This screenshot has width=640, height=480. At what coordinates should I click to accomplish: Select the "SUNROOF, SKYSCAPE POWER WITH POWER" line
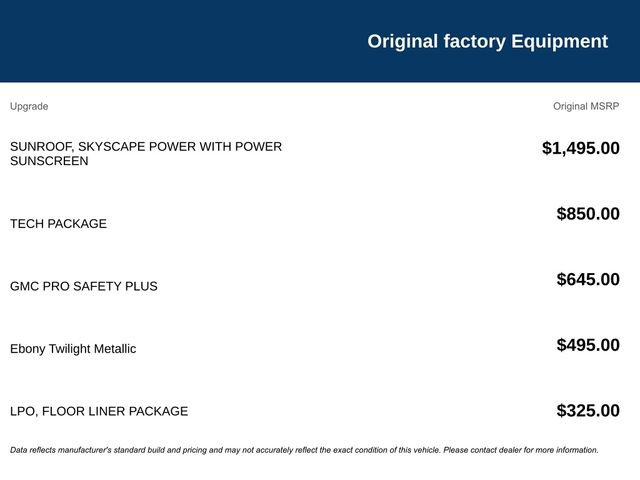(146, 146)
